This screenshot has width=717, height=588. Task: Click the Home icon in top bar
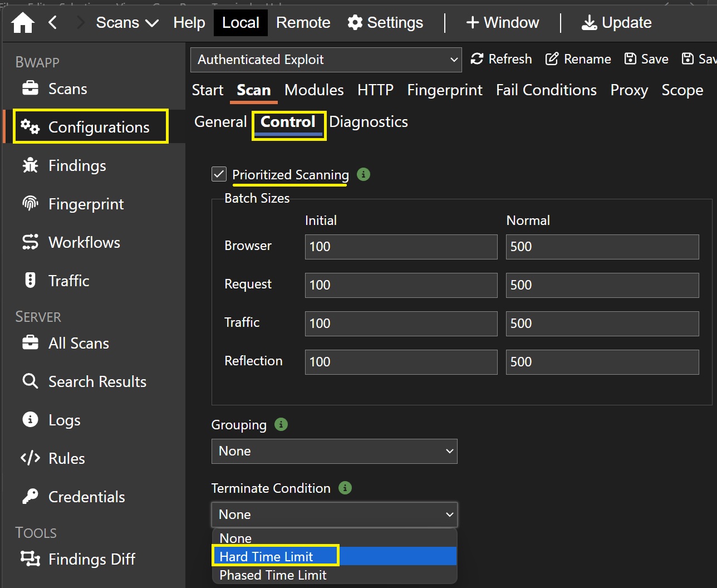pos(23,23)
